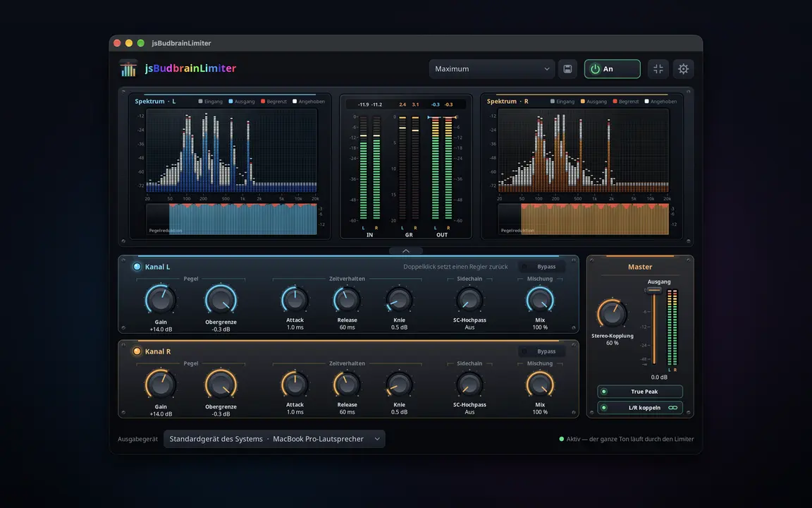The height and width of the screenshot is (508, 812).
Task: Click the Spektrum L frequency graph
Action: [231, 151]
